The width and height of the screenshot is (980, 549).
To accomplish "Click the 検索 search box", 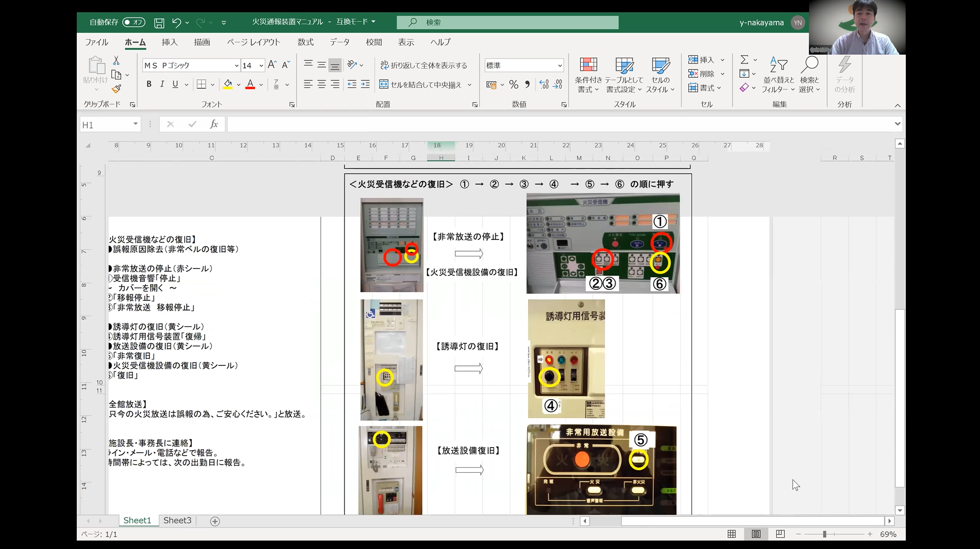I will point(507,23).
